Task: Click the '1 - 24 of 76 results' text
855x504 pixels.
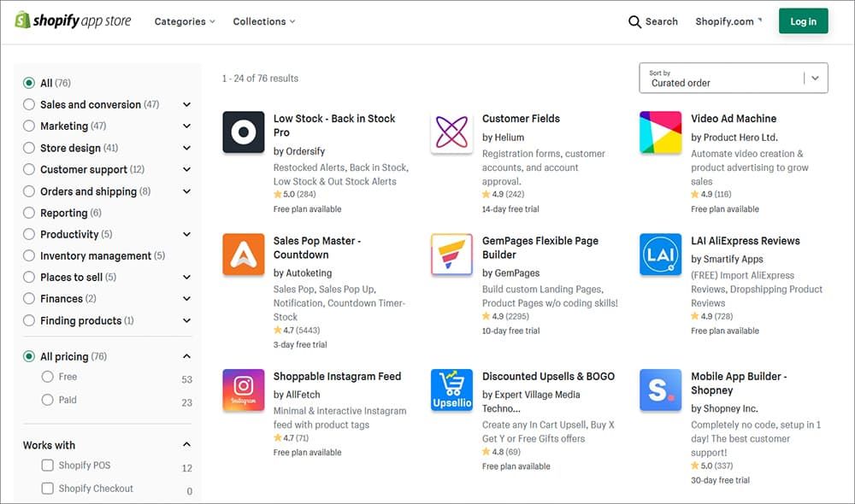Action: pos(260,79)
